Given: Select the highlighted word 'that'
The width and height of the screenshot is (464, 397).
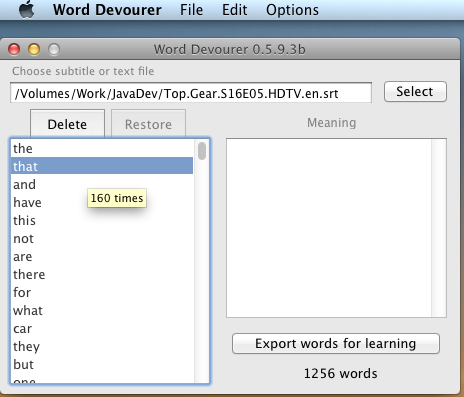Looking at the screenshot, I should pos(102,166).
